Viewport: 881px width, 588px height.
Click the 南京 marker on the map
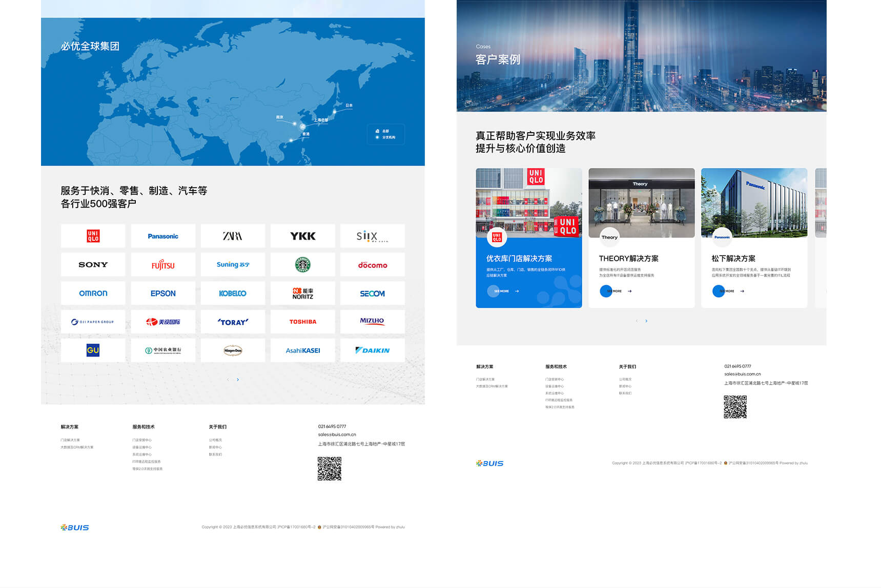click(294, 123)
